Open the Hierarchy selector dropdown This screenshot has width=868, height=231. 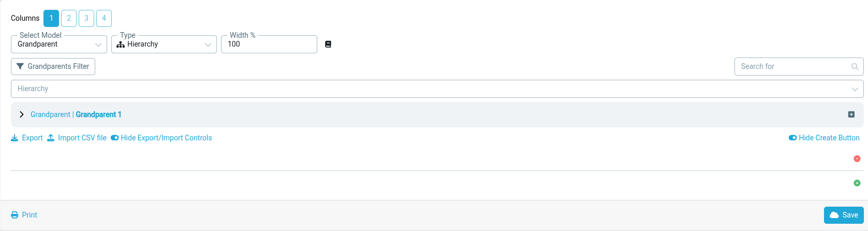pyautogui.click(x=437, y=89)
